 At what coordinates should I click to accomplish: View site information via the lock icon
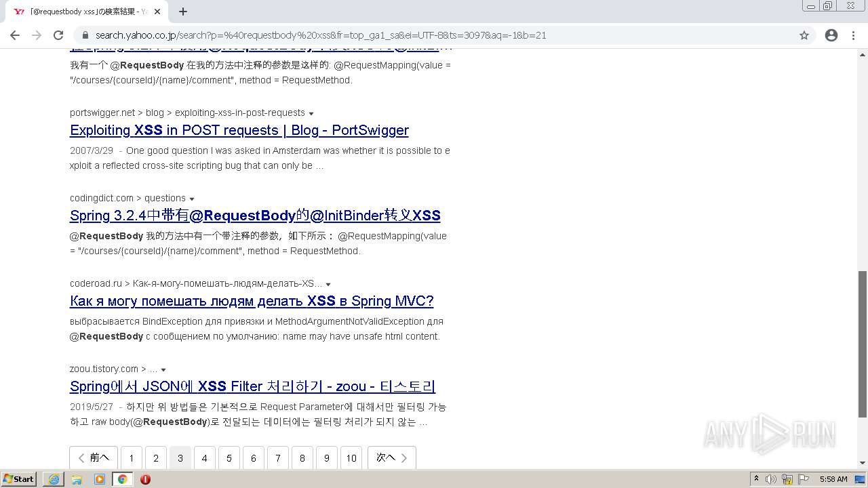click(85, 35)
